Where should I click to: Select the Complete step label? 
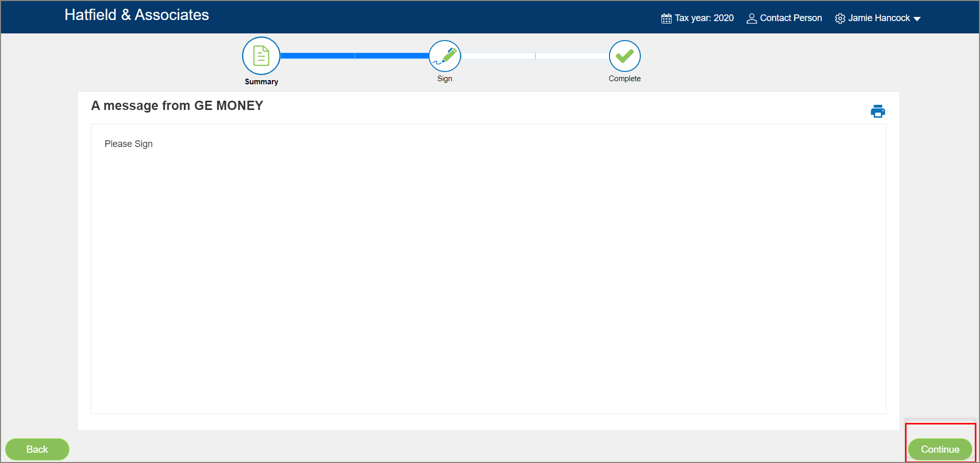[624, 79]
